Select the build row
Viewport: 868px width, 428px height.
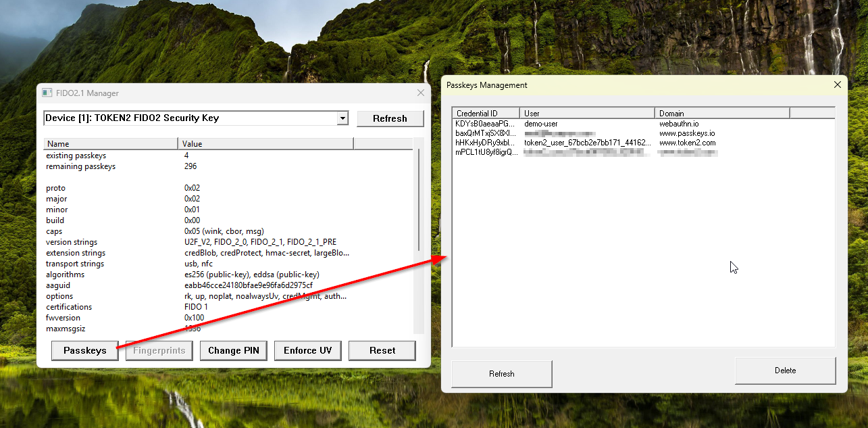[x=228, y=220]
